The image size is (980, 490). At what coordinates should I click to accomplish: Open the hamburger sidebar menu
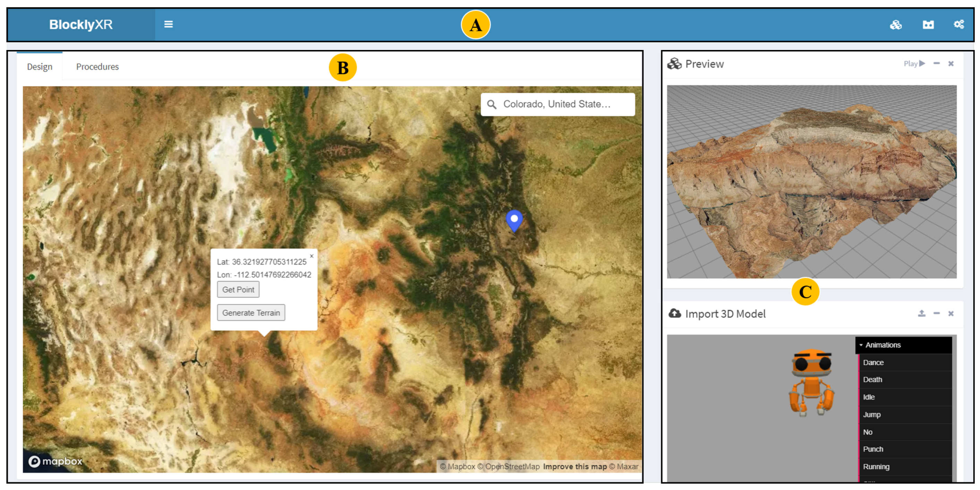pos(168,24)
